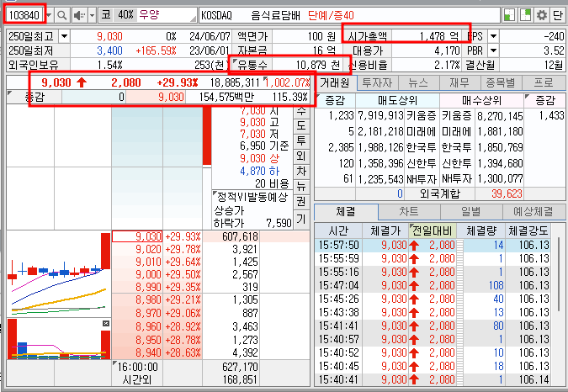Click the 전일대비 column header
The height and width of the screenshot is (392, 568).
click(x=433, y=231)
